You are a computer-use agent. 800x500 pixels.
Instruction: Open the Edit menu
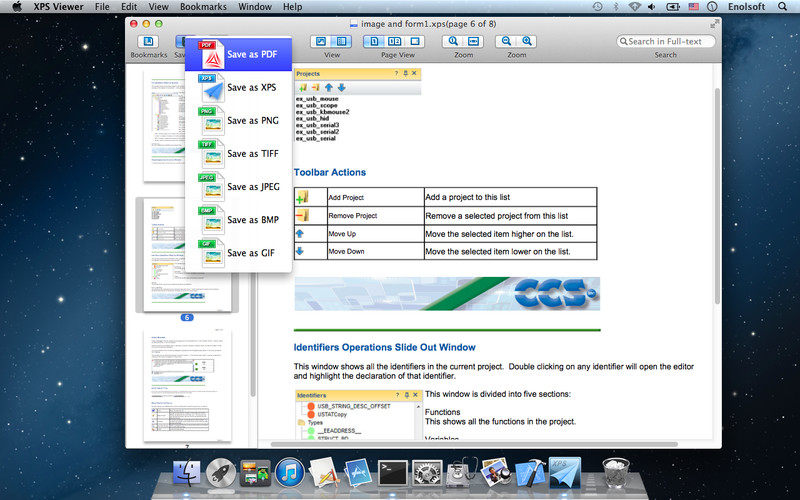(129, 7)
